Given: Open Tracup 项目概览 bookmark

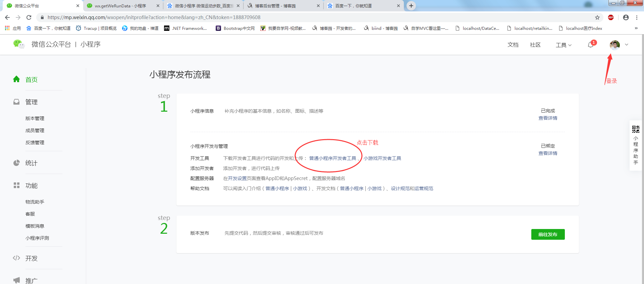Looking at the screenshot, I should [x=96, y=28].
